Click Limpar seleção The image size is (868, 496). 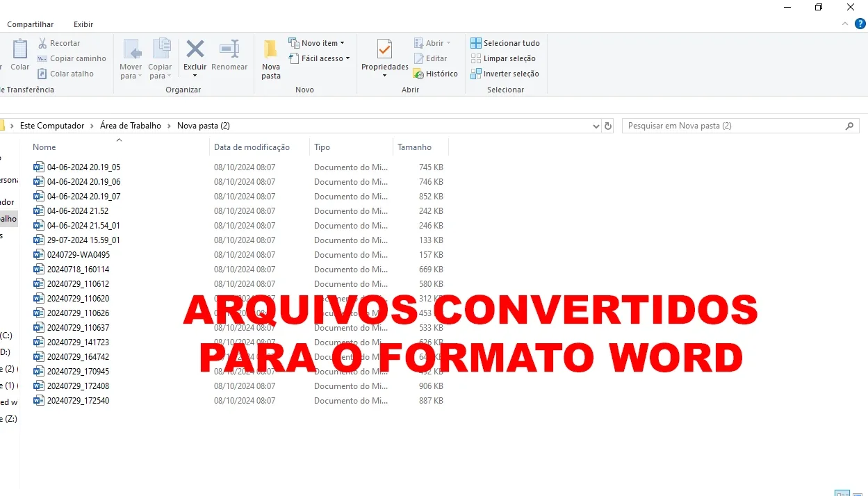point(503,58)
